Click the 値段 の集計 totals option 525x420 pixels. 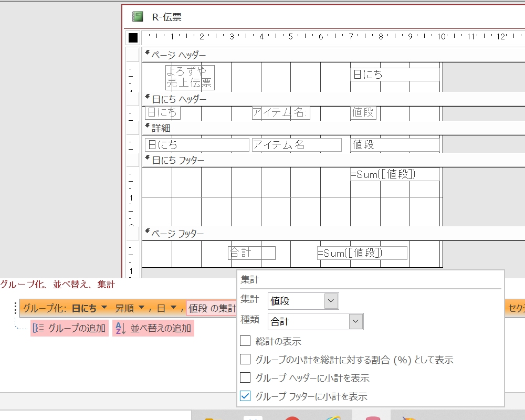tap(212, 308)
